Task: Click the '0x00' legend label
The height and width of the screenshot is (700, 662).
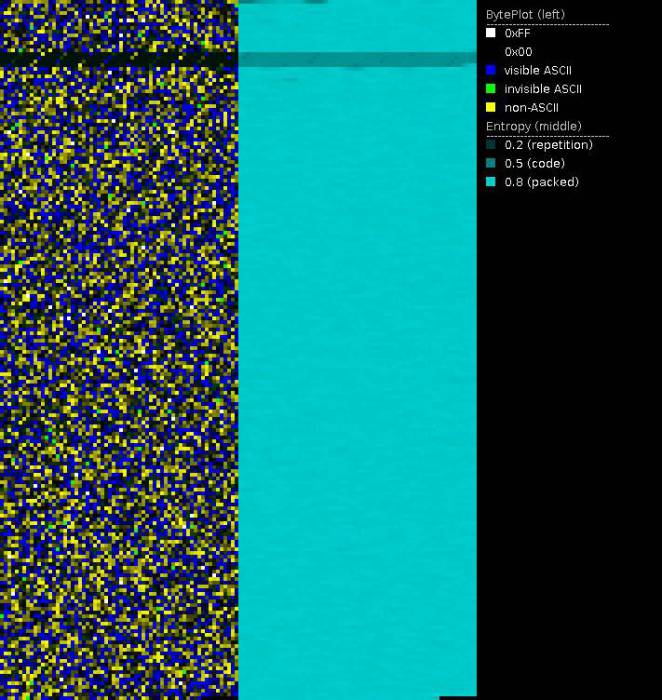Action: (x=518, y=52)
